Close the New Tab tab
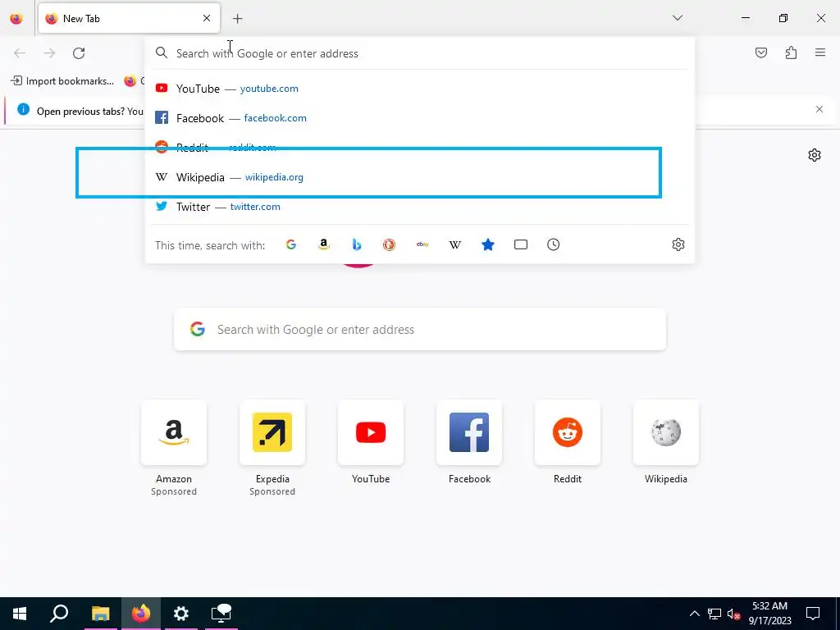Screen dimensions: 840x630 (x=207, y=18)
